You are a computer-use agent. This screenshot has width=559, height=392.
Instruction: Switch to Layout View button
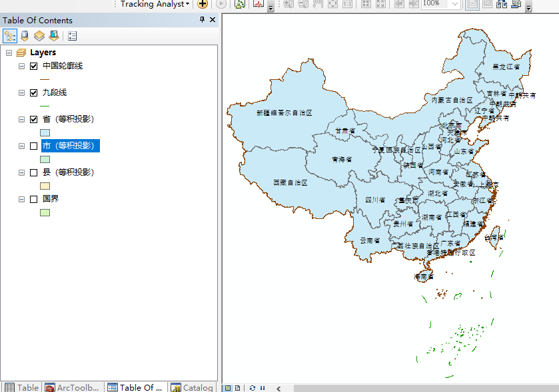pyautogui.click(x=238, y=388)
